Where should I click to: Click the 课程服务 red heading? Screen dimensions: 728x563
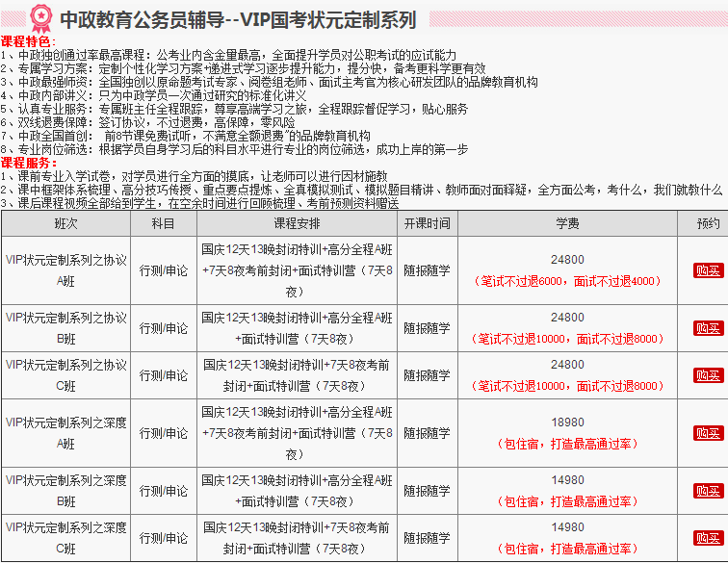[29, 163]
